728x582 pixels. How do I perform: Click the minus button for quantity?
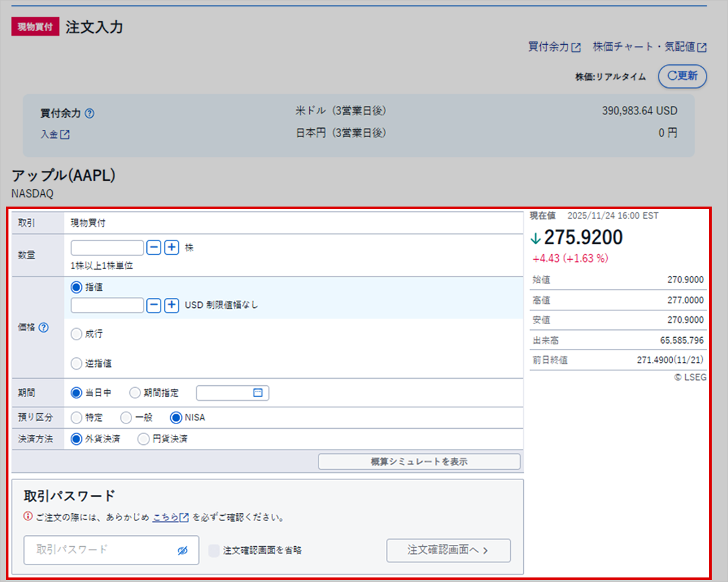153,247
